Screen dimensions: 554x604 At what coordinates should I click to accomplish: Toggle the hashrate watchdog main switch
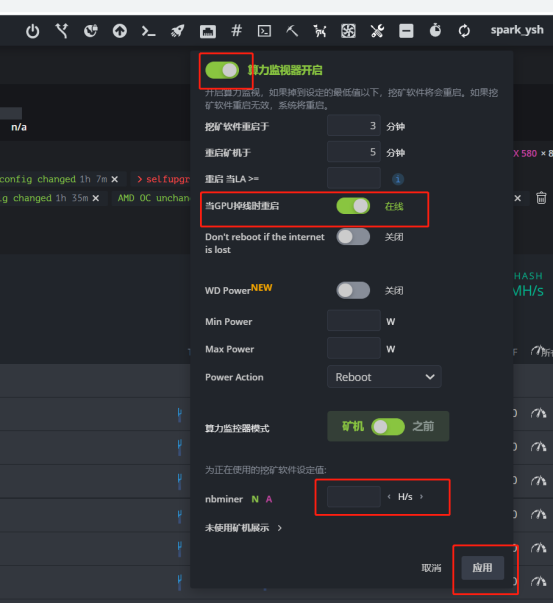(x=222, y=70)
